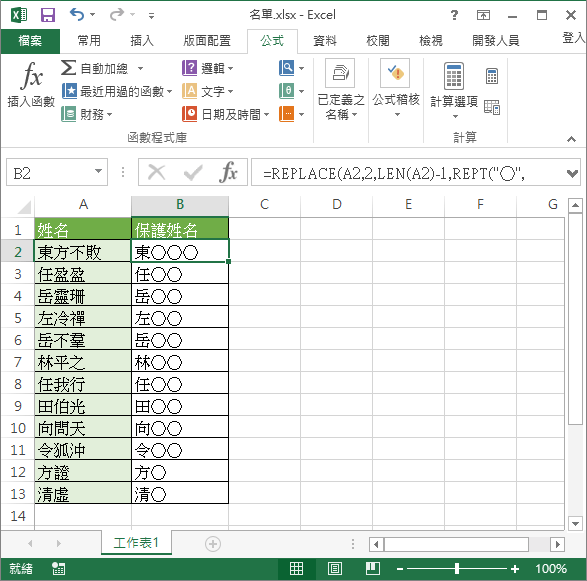Image resolution: width=587 pixels, height=581 pixels.
Task: Select column C header
Action: pos(264,204)
